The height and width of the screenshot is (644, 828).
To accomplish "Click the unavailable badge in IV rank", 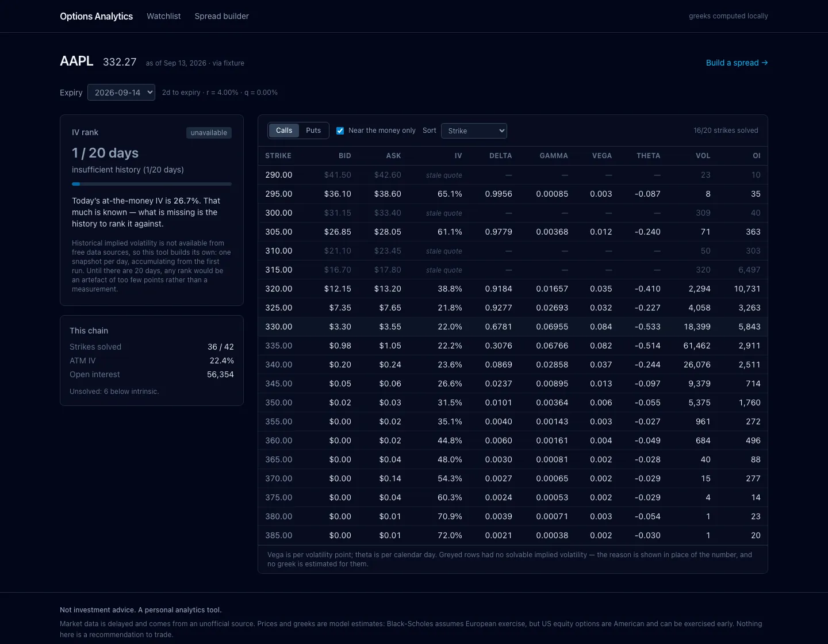I will click(x=209, y=133).
